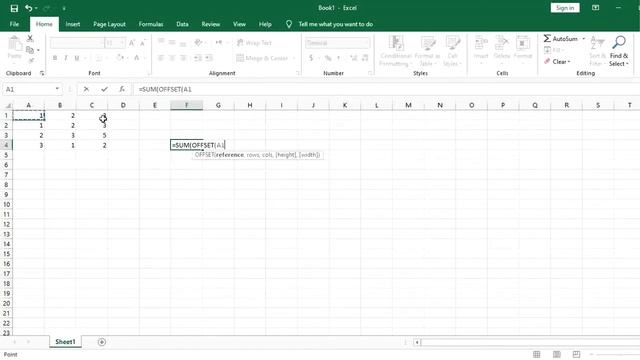Click the Paste clipboard icon
This screenshot has width=640, height=360.
[15, 44]
